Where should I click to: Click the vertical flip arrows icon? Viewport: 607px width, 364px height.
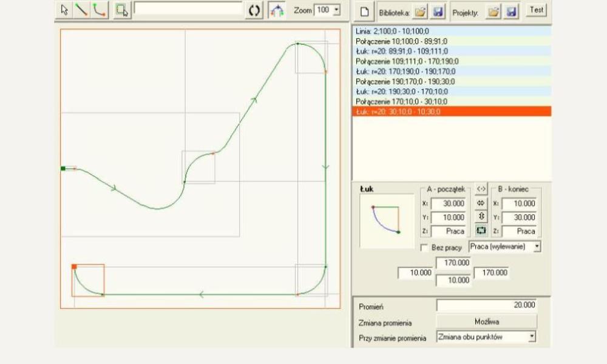pos(481,217)
